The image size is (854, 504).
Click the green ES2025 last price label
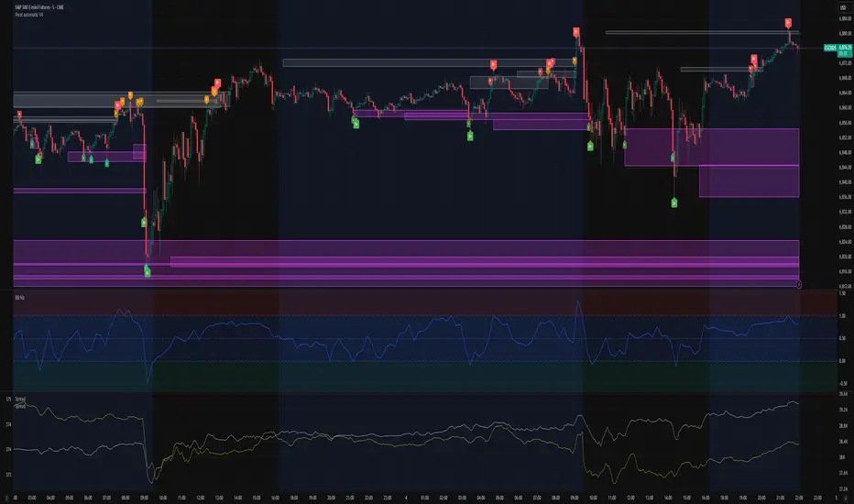(x=830, y=48)
